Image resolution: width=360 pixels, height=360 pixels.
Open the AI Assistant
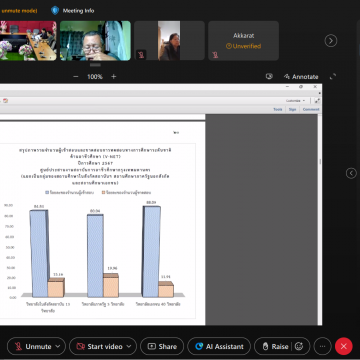click(219, 346)
